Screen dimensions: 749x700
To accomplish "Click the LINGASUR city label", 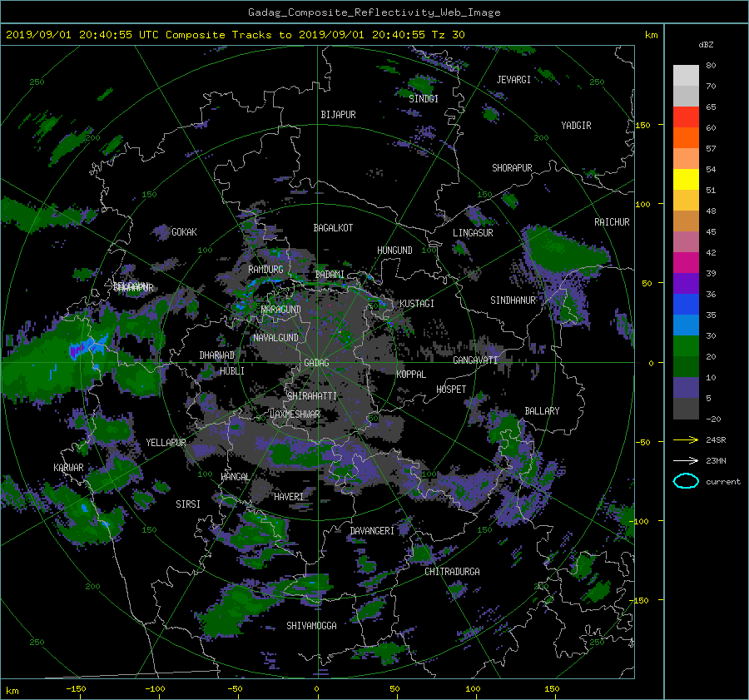I will tap(473, 233).
